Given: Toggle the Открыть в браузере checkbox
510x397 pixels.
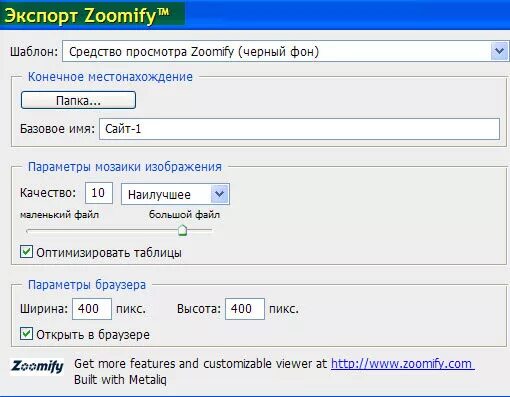Looking at the screenshot, I should (26, 334).
